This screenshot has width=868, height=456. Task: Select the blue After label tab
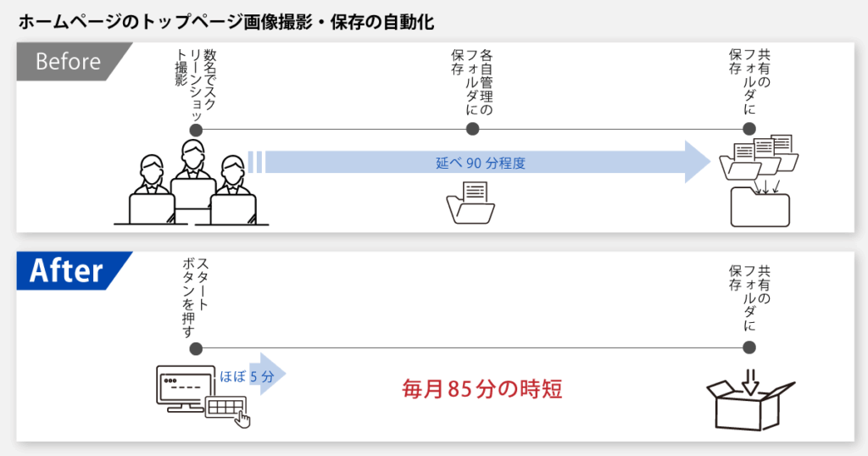click(x=66, y=270)
